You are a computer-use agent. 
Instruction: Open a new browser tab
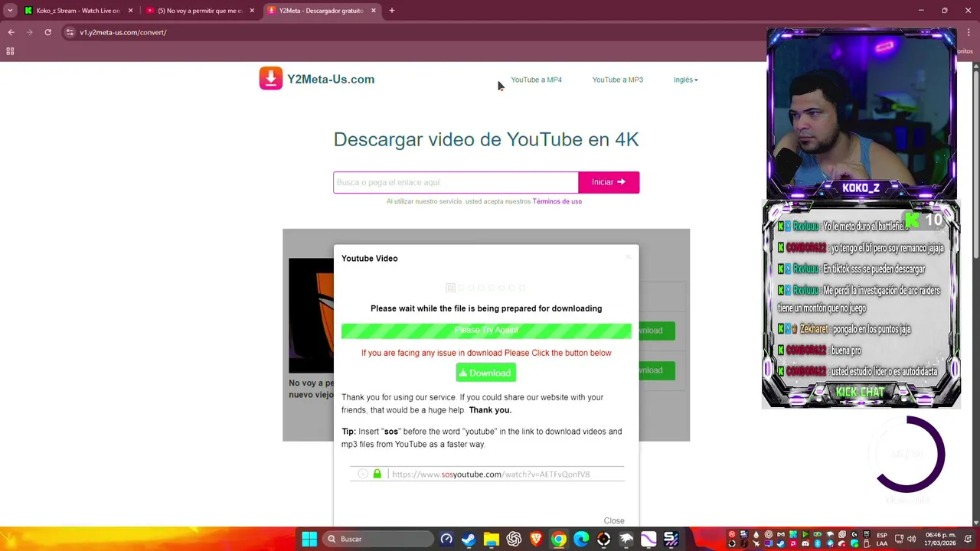tap(391, 11)
